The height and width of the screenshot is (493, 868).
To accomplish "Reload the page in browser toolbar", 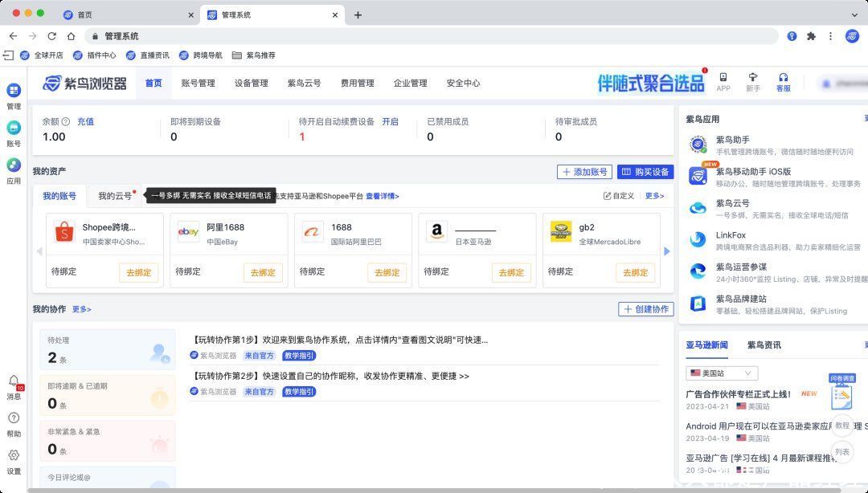I will click(52, 36).
